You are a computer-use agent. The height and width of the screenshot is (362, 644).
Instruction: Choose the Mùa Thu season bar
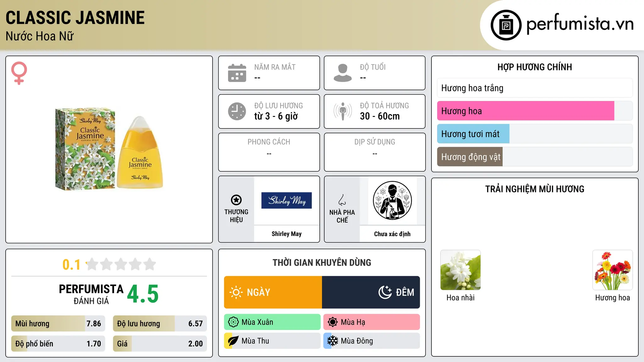tap(272, 341)
